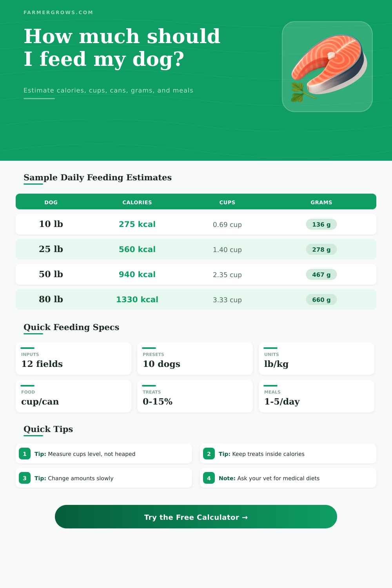Screen dimensions: 392x588
Task: Click the Keep treats inside calories tip
Action: pos(288,454)
